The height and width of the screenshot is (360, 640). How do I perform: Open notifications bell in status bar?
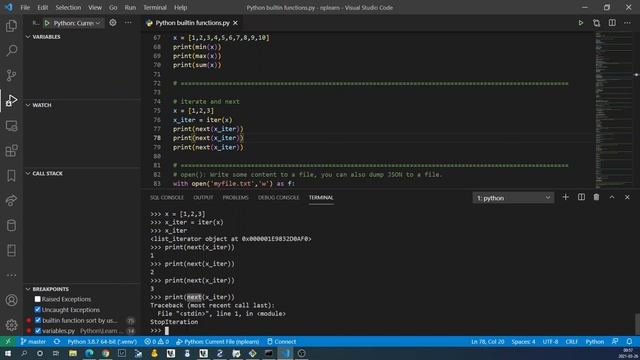pyautogui.click(x=629, y=342)
